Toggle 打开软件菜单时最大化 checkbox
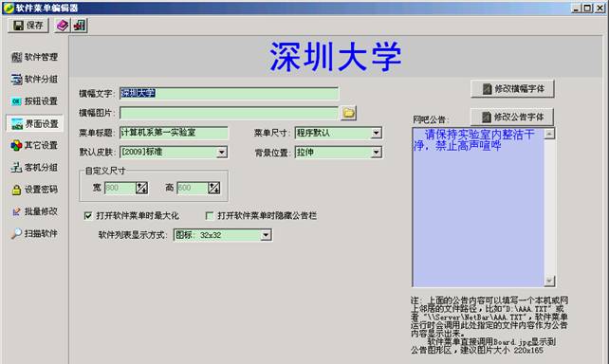Screen dimensions: 609x364 pos(88,216)
